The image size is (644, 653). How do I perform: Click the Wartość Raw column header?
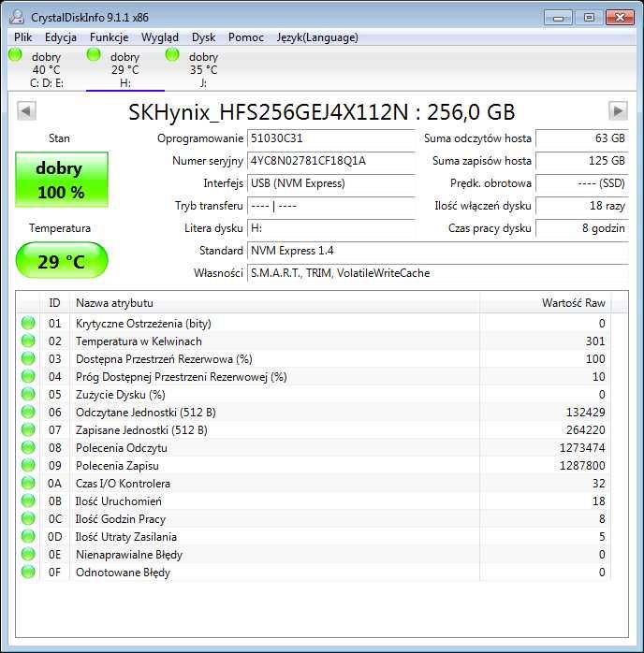546,303
